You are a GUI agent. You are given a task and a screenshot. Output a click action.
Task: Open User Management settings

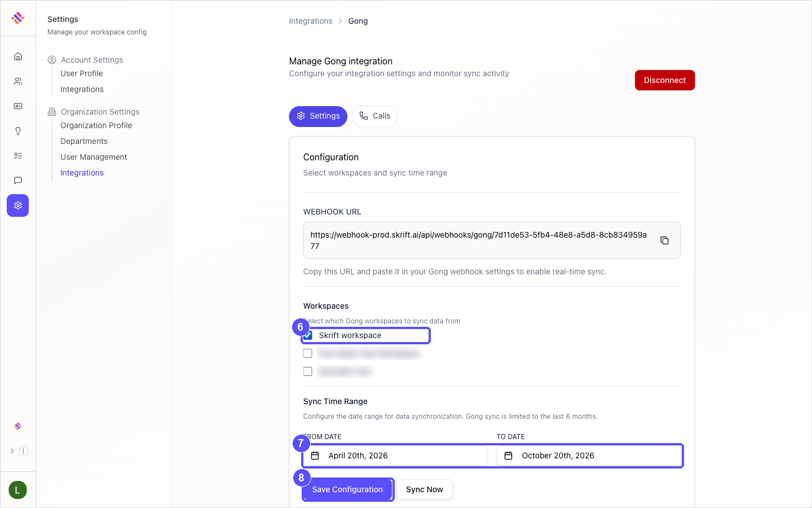(x=94, y=157)
